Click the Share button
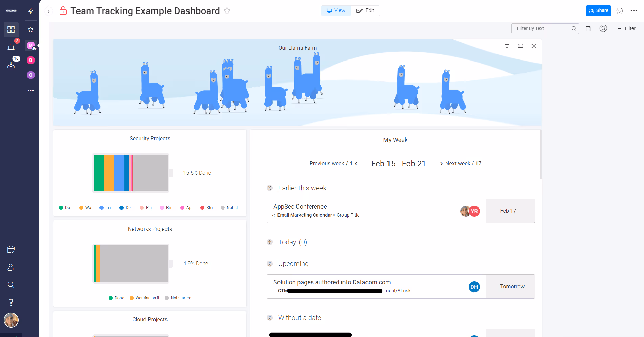The width and height of the screenshot is (644, 337). click(x=598, y=10)
